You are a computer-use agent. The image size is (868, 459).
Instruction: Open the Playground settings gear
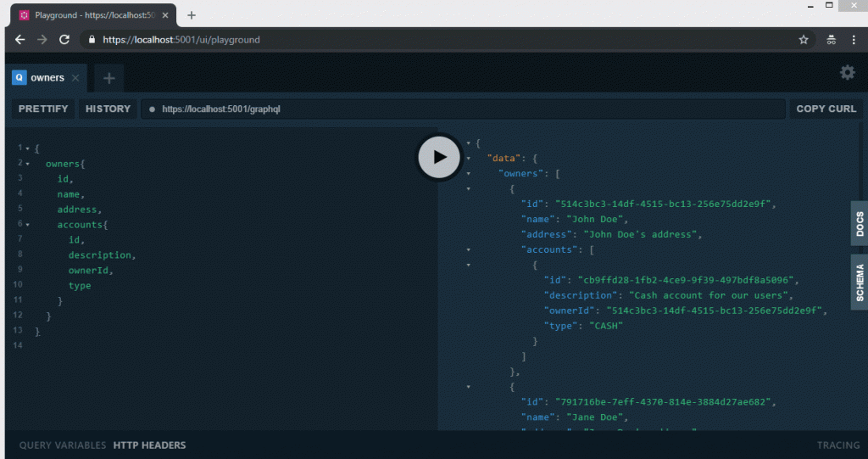pos(847,73)
